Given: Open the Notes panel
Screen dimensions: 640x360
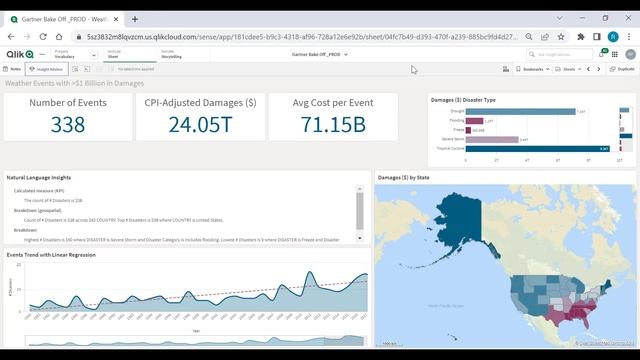Looking at the screenshot, I should coord(12,69).
